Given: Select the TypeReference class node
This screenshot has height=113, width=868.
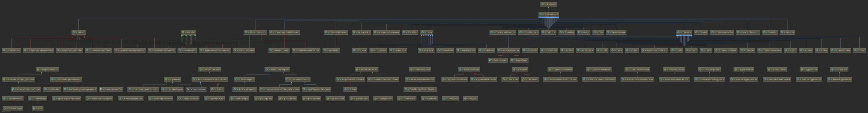Looking at the screenshot, I should (529, 32).
